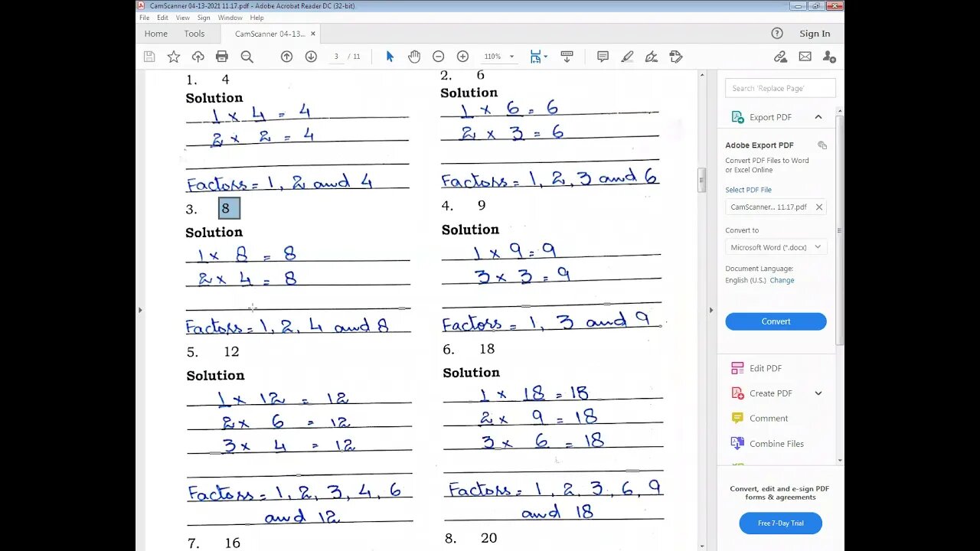
Task: Change the document language link
Action: click(x=782, y=280)
